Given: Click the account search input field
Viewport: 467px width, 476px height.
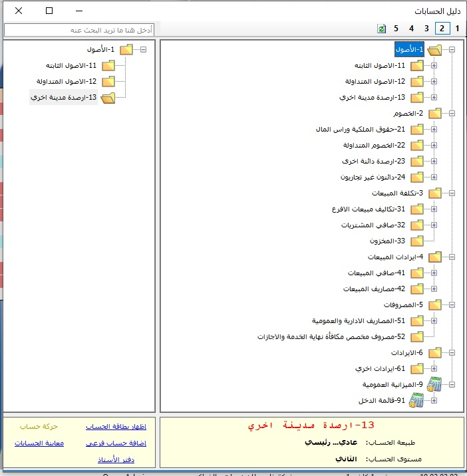Looking at the screenshot, I should click(x=79, y=31).
